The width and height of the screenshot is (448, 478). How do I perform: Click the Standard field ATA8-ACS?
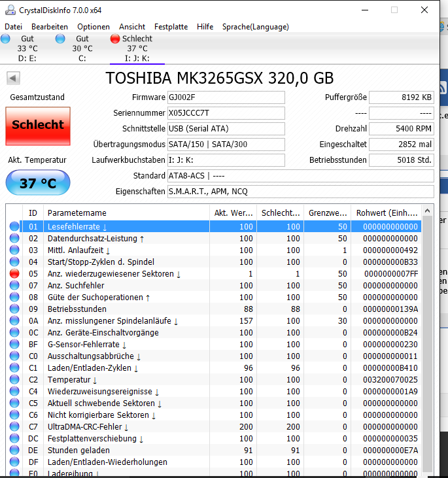300,176
